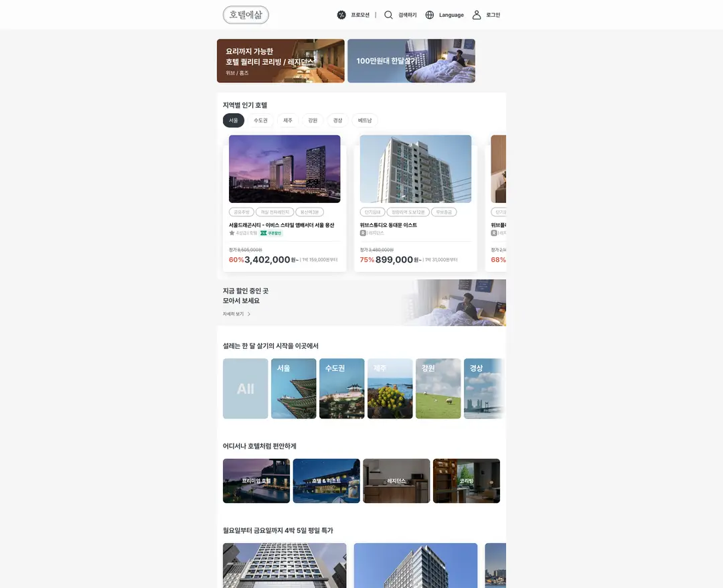Click 자세히 보기 link
Screen dimensions: 723x588
tap(234, 314)
